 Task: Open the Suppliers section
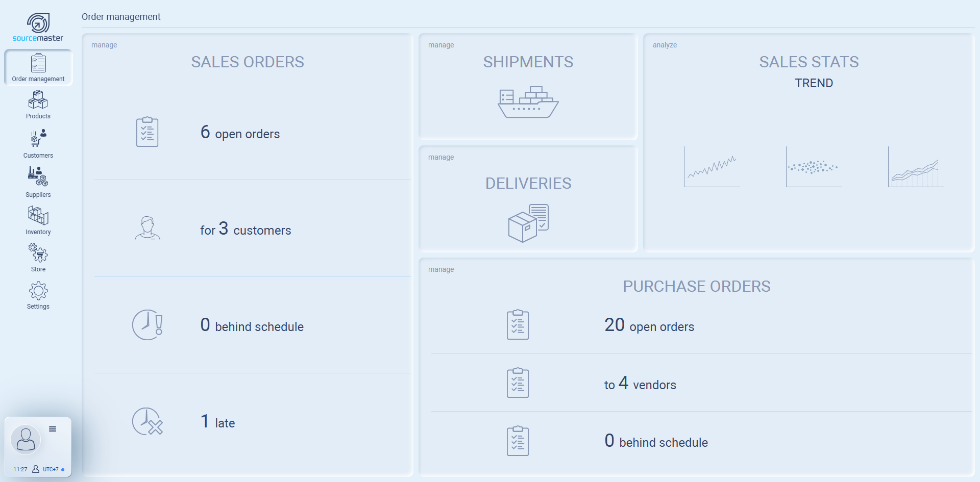coord(38,182)
